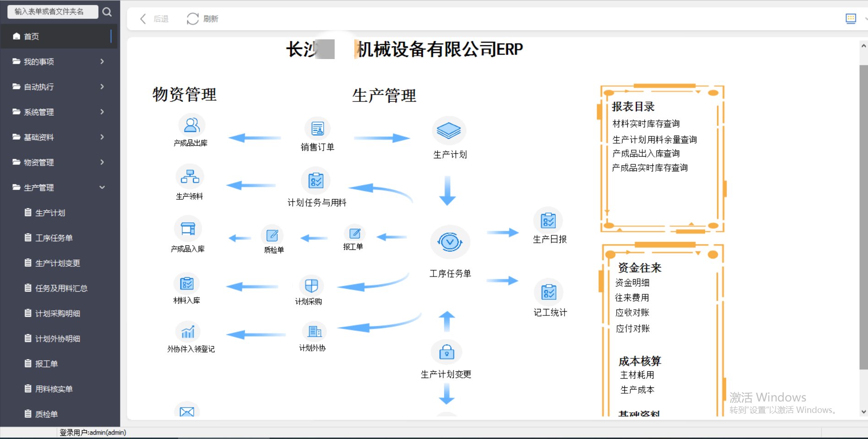Image resolution: width=868 pixels, height=439 pixels.
Task: Click the 刷新 refresh button
Action: pos(203,19)
